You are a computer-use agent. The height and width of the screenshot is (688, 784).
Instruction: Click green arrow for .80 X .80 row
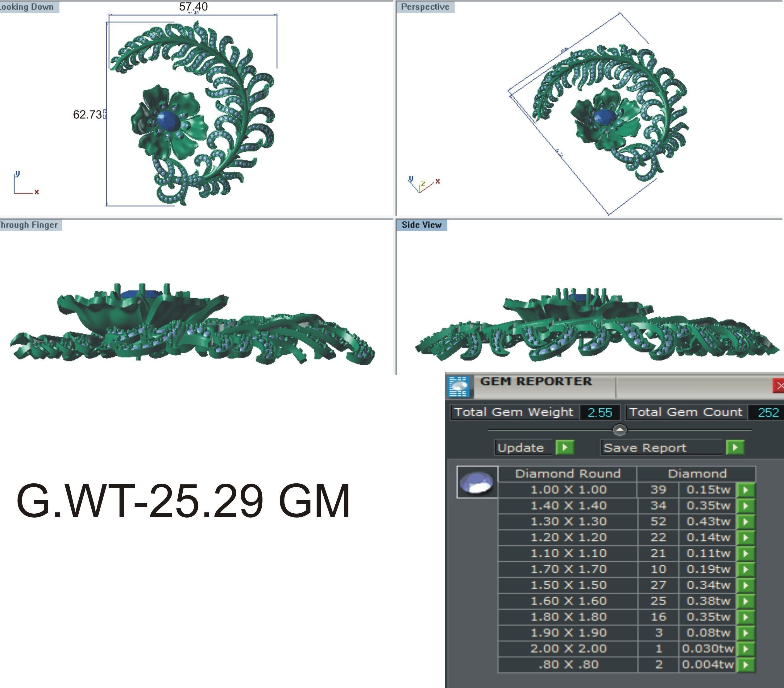tap(746, 665)
